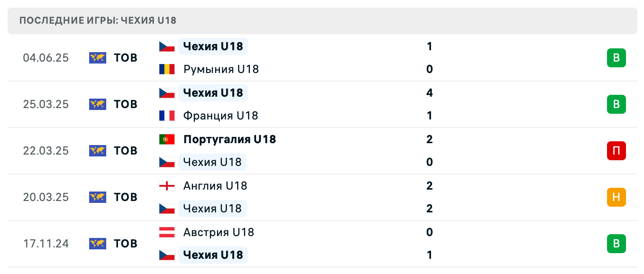Open the Франция U18 team link
644x274 pixels.
[x=221, y=116]
